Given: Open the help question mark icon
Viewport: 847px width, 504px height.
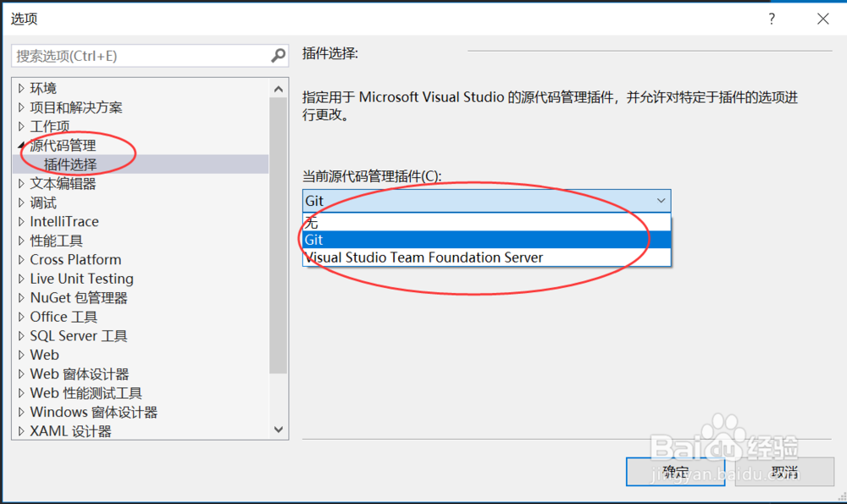Looking at the screenshot, I should point(772,19).
